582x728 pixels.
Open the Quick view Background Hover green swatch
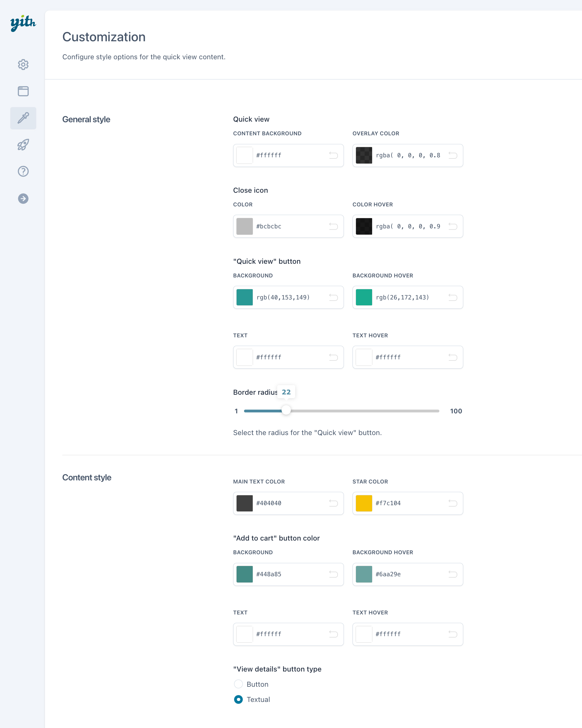click(x=364, y=297)
